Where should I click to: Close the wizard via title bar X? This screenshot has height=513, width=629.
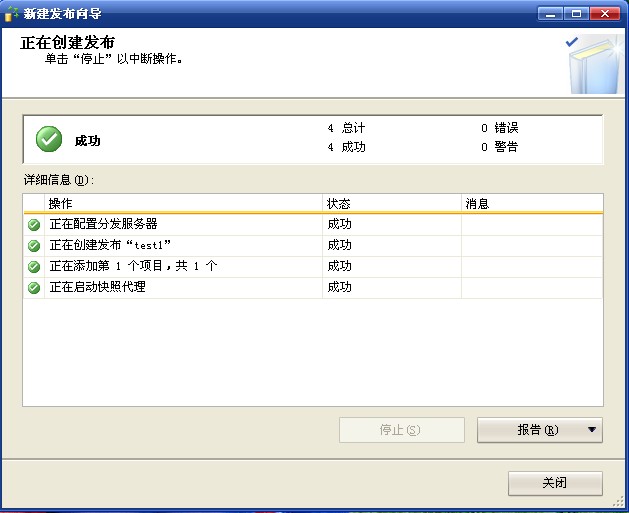(605, 14)
